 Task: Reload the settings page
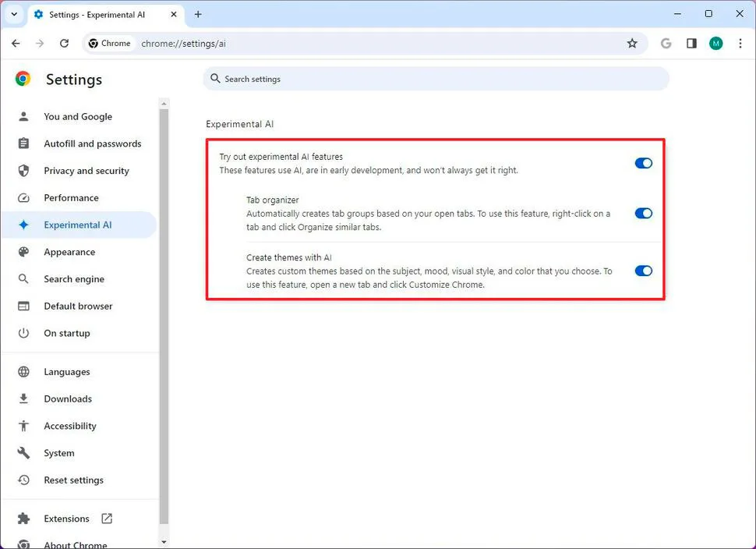point(64,44)
